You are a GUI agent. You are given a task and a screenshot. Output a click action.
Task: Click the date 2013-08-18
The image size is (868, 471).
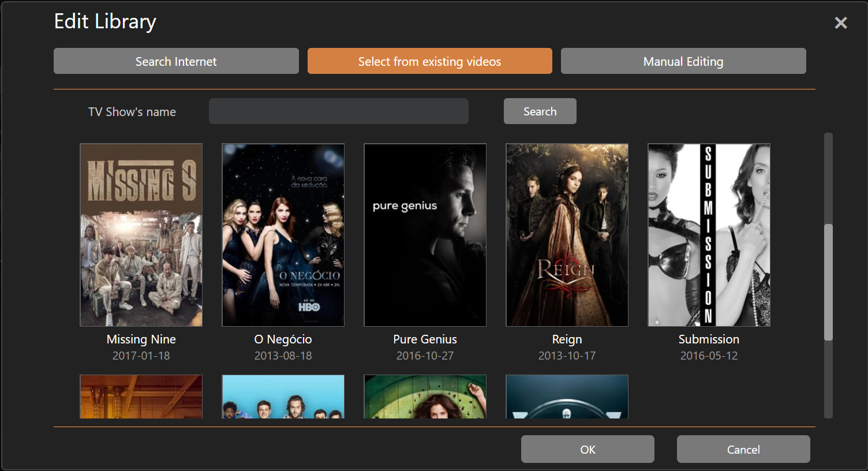tap(283, 356)
